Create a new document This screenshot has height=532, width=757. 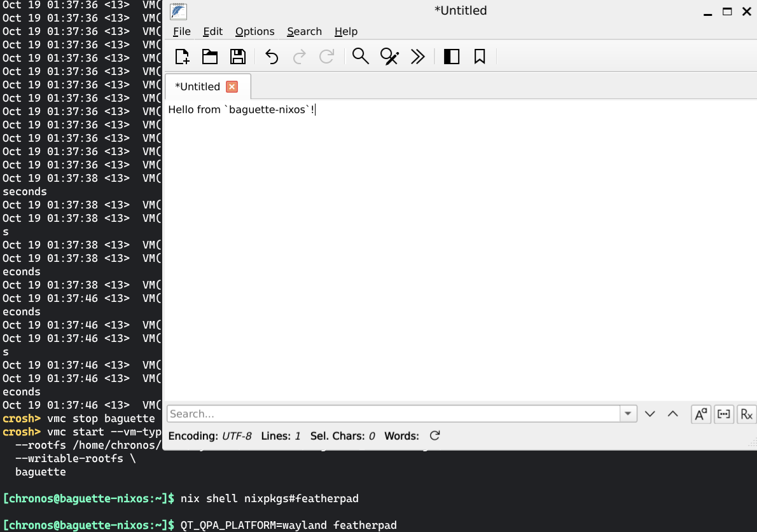point(182,57)
